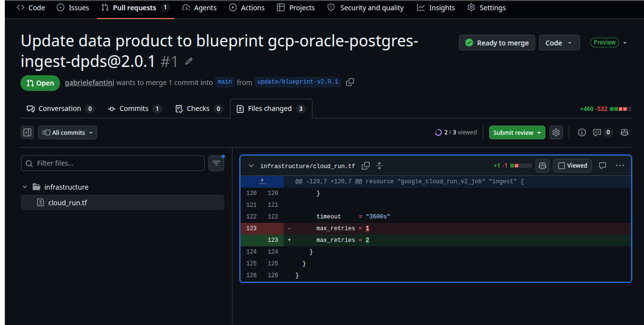Click the green Ready to merge check
The height and width of the screenshot is (325, 644).
pos(469,43)
